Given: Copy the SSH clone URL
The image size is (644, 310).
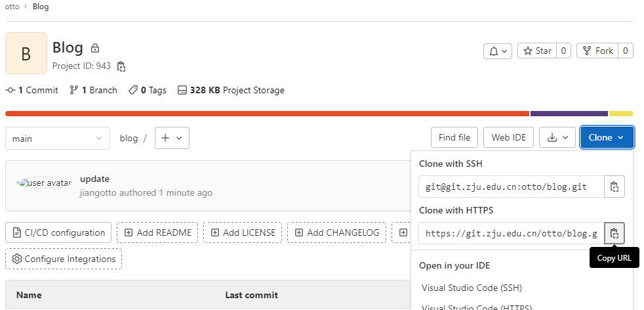Looking at the screenshot, I should (614, 187).
